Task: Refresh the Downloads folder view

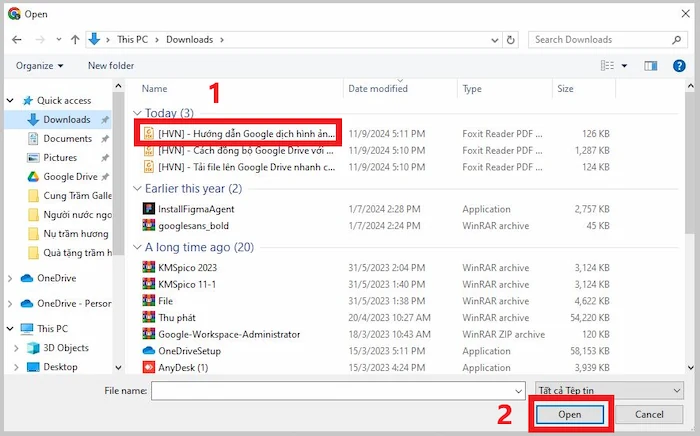Action: (x=510, y=40)
